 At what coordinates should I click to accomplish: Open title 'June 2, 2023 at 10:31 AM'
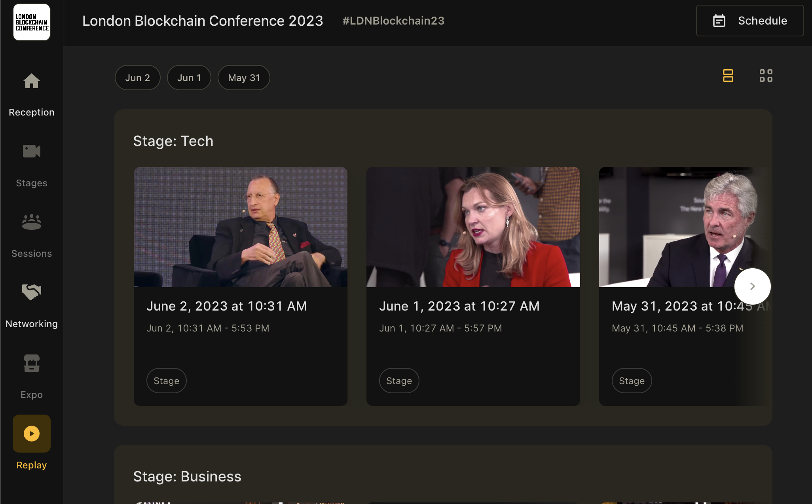[227, 306]
